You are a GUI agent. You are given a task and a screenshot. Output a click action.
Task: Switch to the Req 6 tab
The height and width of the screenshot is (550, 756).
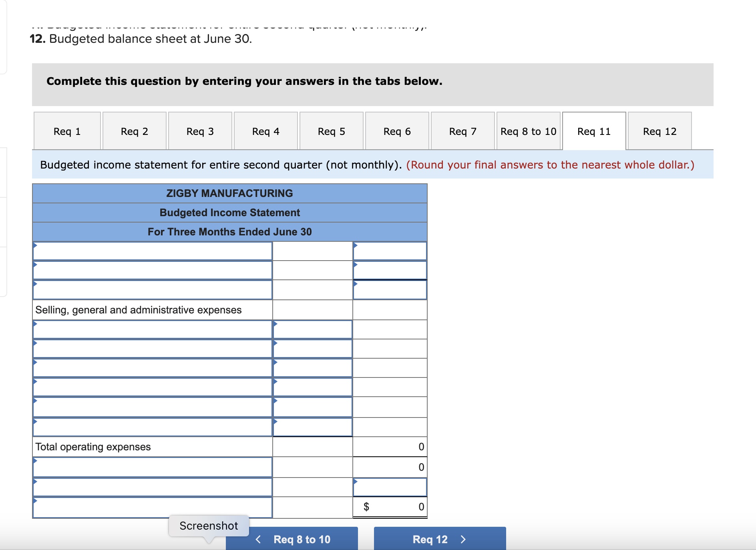click(x=397, y=131)
